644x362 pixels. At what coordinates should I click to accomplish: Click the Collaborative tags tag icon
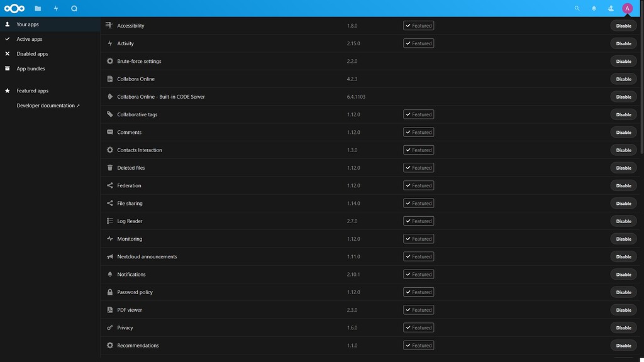(110, 115)
